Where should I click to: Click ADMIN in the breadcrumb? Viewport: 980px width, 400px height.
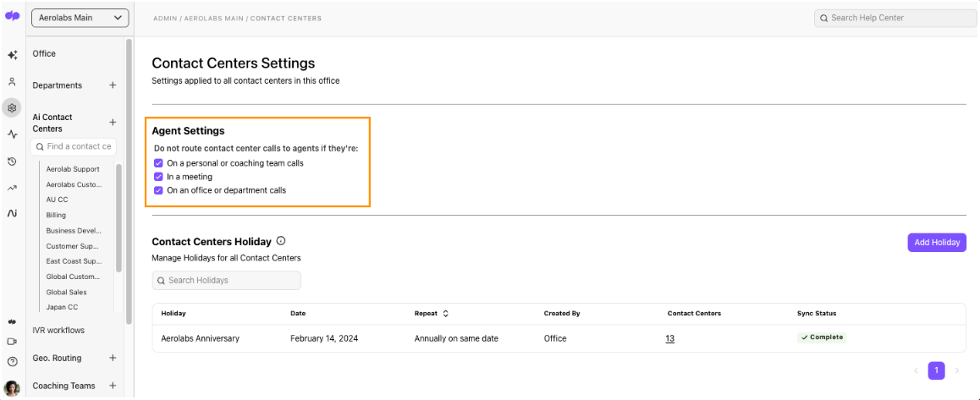coord(164,18)
